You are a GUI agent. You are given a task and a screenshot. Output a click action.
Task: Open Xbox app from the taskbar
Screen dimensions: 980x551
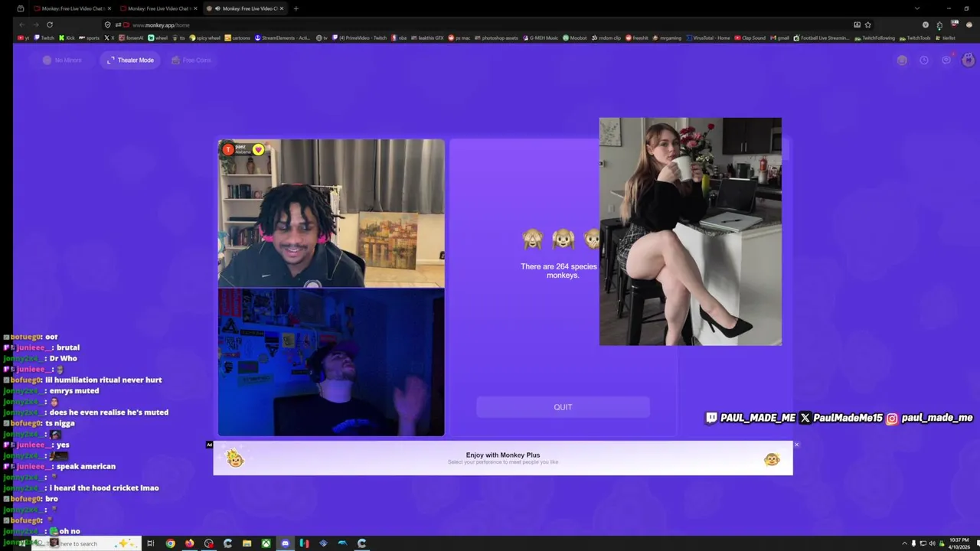tap(266, 543)
